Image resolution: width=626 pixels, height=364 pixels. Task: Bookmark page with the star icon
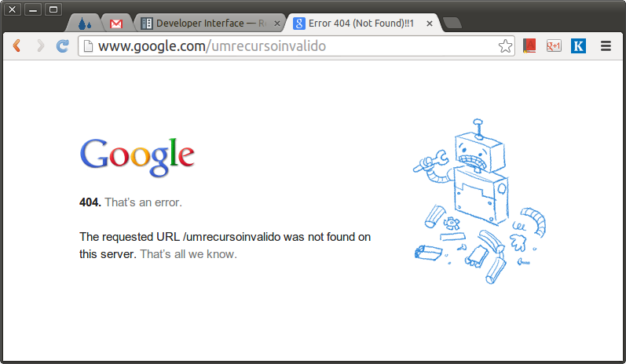click(x=505, y=45)
